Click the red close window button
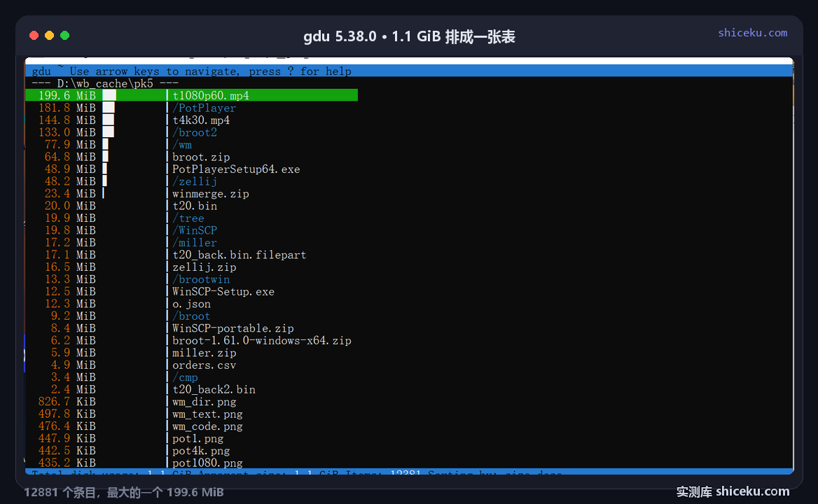This screenshot has width=818, height=504. [x=34, y=36]
